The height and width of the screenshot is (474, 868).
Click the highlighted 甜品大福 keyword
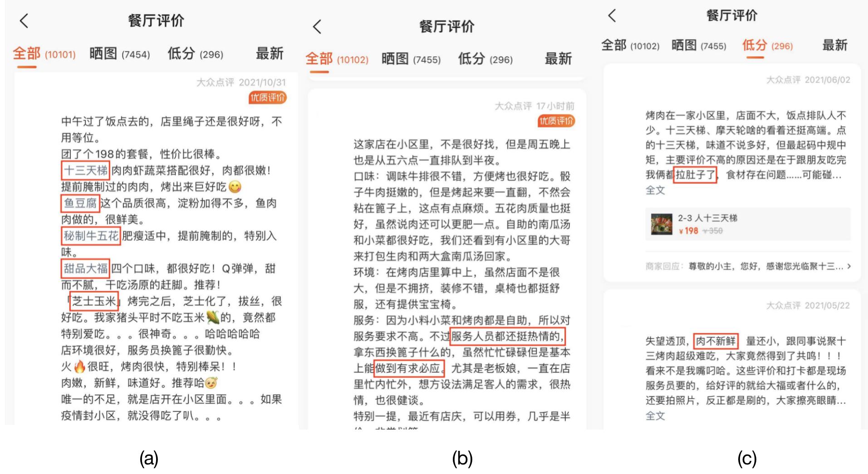(x=86, y=268)
